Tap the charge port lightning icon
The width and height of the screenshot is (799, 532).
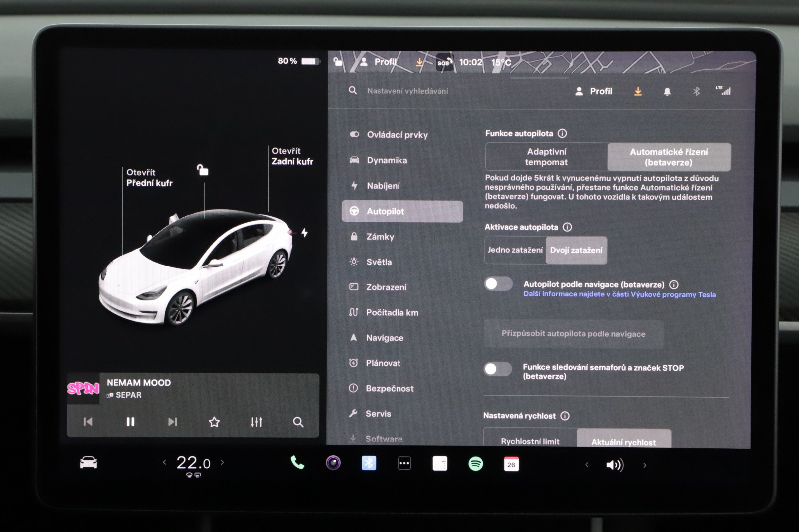click(304, 233)
